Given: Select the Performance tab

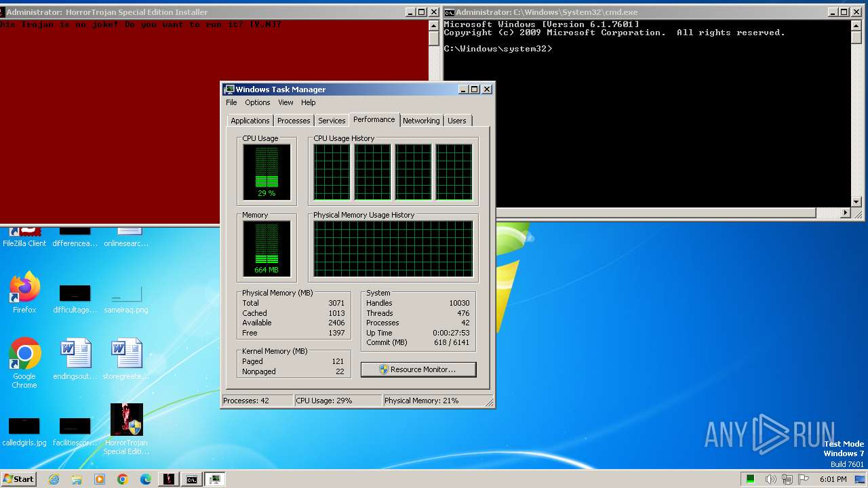Looking at the screenshot, I should point(374,119).
